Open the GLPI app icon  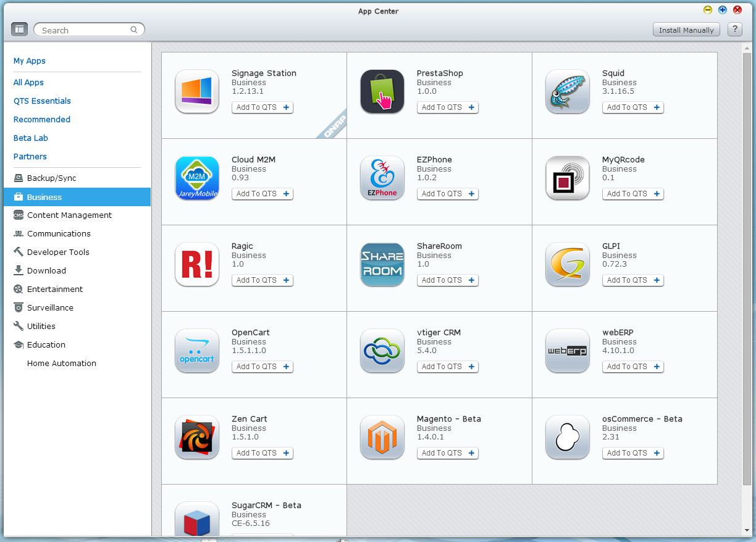pyautogui.click(x=568, y=264)
